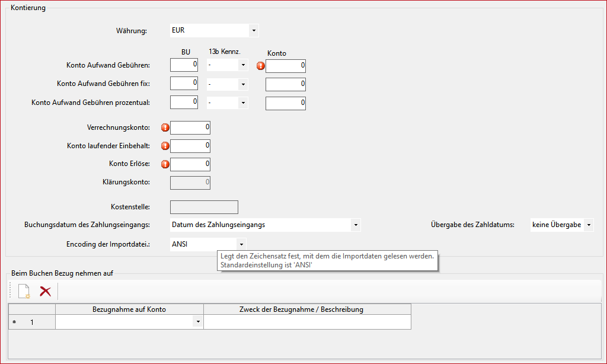The image size is (607, 364).
Task: Click the red X delete icon
Action: tap(45, 291)
